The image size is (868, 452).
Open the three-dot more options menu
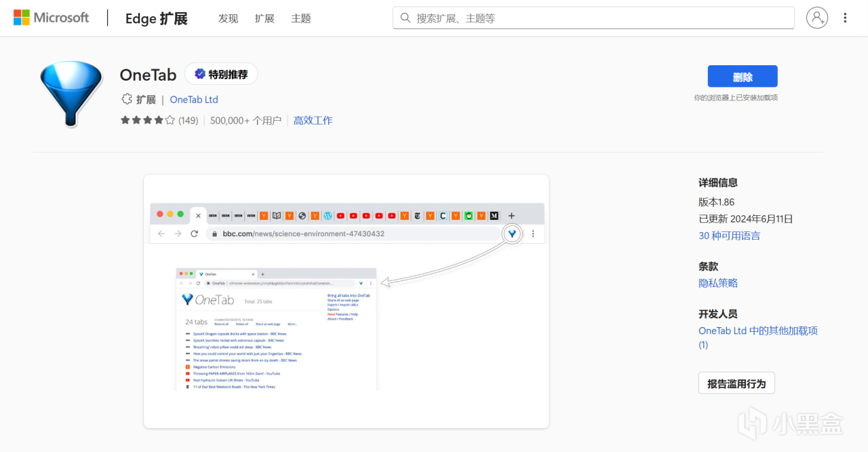click(845, 18)
